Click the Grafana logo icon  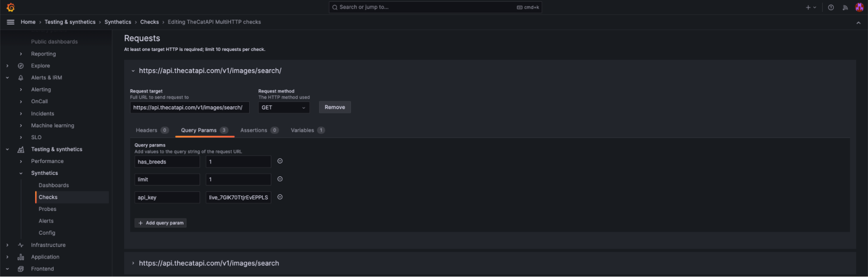coord(11,7)
